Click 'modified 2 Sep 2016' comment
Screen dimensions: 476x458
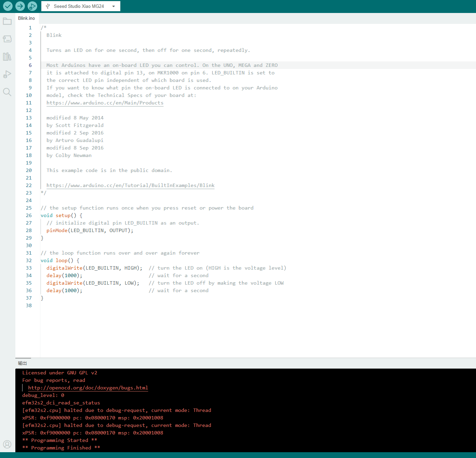[75, 133]
